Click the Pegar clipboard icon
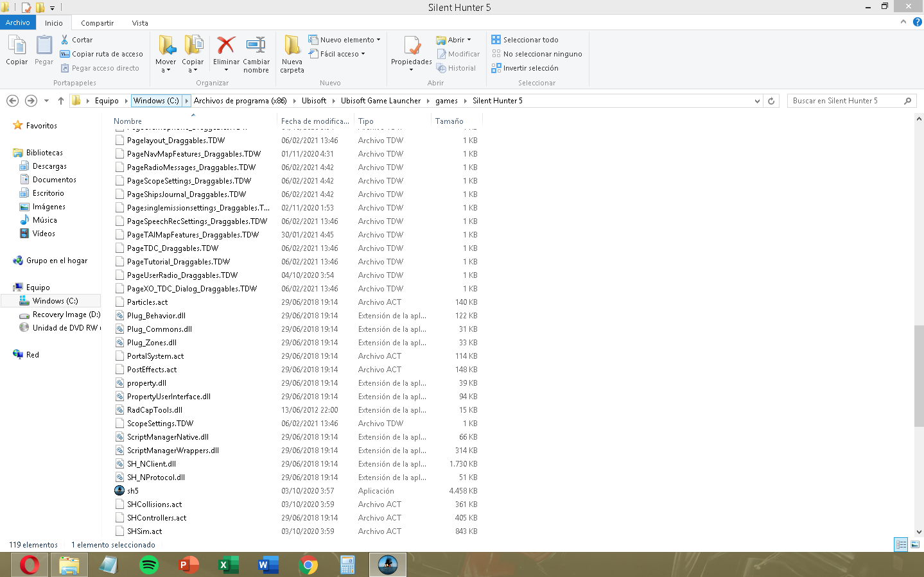Screen dimensions: 924x577 [44, 46]
